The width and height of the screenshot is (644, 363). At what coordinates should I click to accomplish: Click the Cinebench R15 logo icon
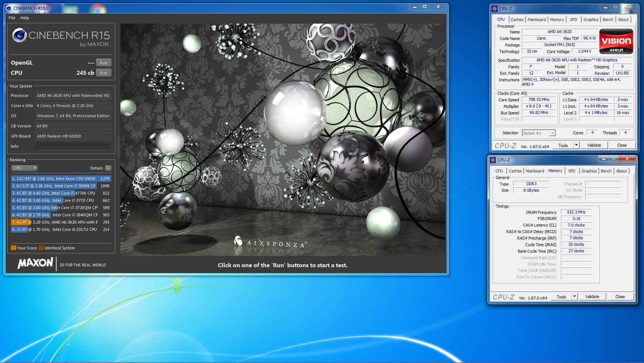[x=20, y=35]
